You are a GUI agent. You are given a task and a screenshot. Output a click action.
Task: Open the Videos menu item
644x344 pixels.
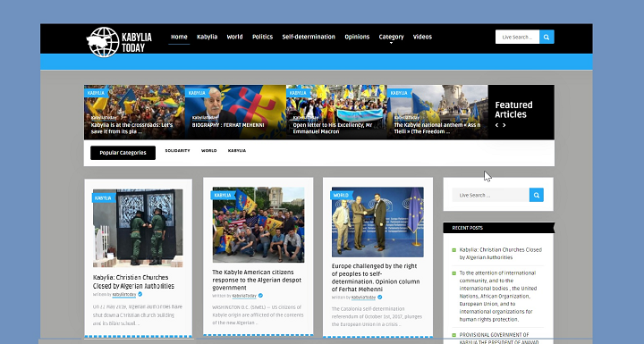pyautogui.click(x=422, y=37)
